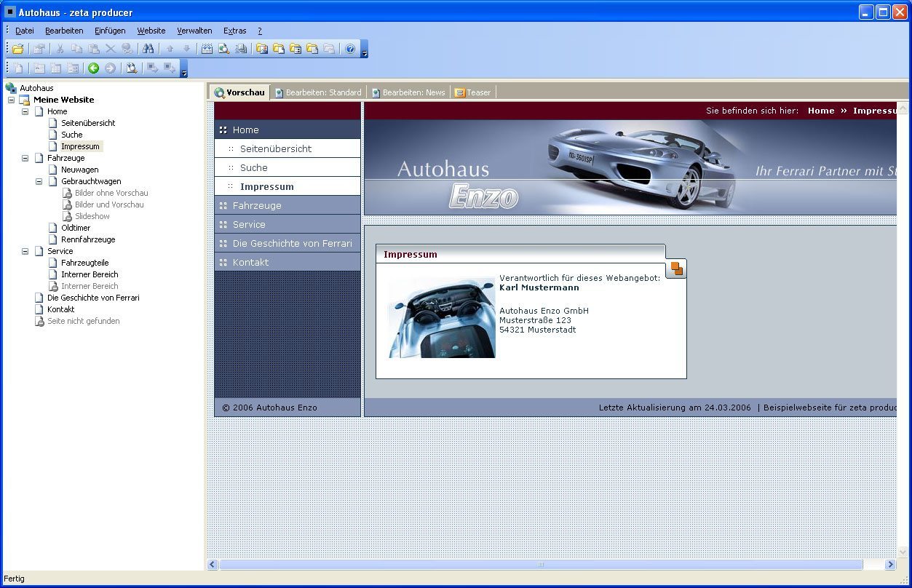This screenshot has height=588, width=912.
Task: Collapse the Gebrauchtwagen tree node
Action: click(x=39, y=181)
